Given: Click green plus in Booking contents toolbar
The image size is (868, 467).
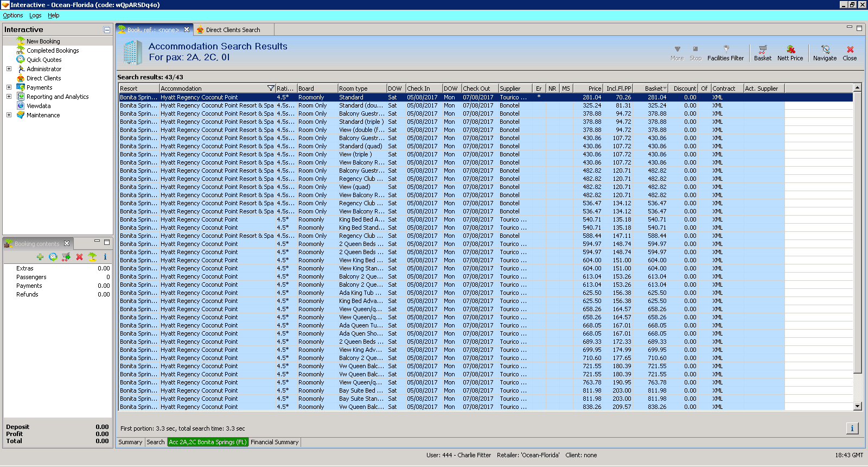Looking at the screenshot, I should point(40,257).
